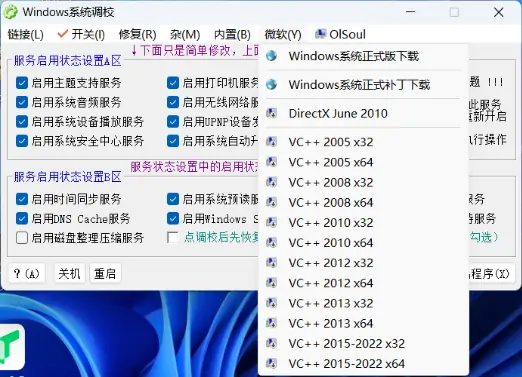
Task: Click the installer icon beside VC++ 2008 x32
Action: coord(271,182)
